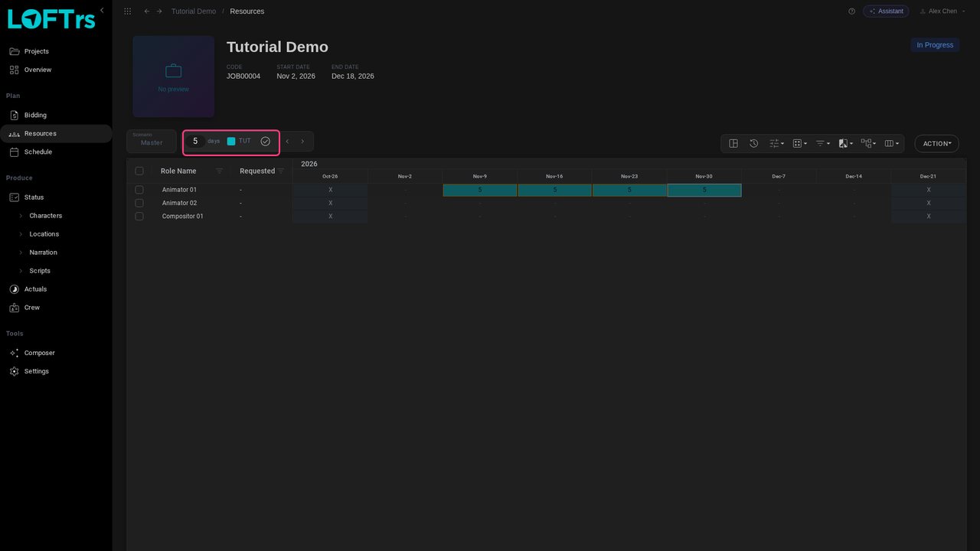Viewport: 980px width, 551px height.
Task: Click the teal TUT color swatch
Action: click(231, 142)
